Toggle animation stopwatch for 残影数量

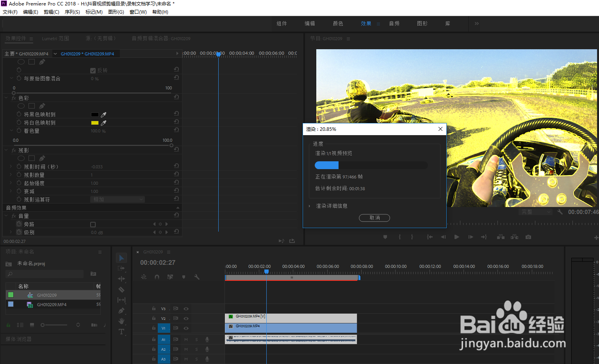[x=19, y=175]
